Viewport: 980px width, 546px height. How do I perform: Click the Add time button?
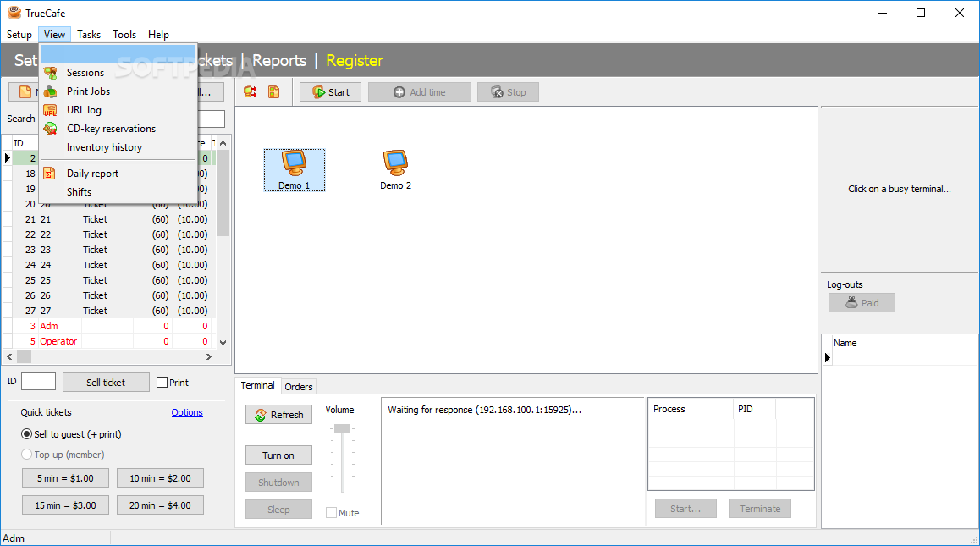[420, 92]
